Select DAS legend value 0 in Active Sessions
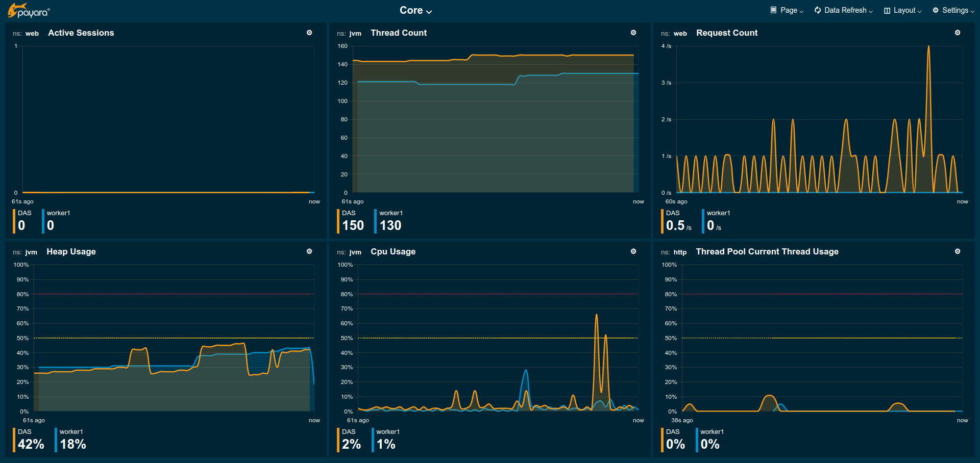The image size is (980, 463). pos(23,221)
